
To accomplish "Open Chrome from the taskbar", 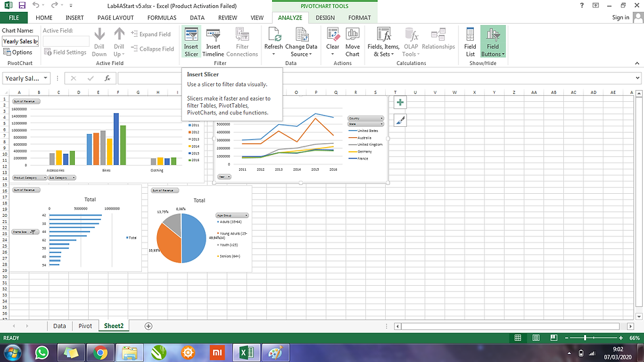I will click(x=100, y=353).
